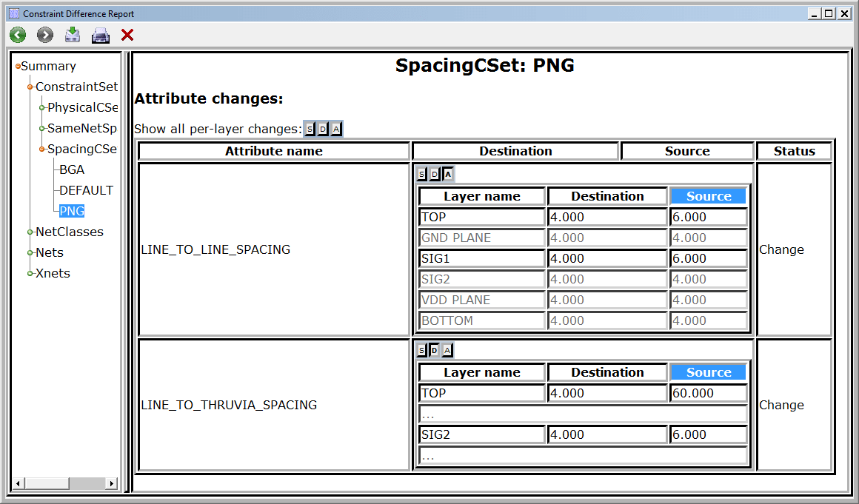Click the green Back arrow icon
Image resolution: width=859 pixels, height=504 pixels.
(x=18, y=35)
